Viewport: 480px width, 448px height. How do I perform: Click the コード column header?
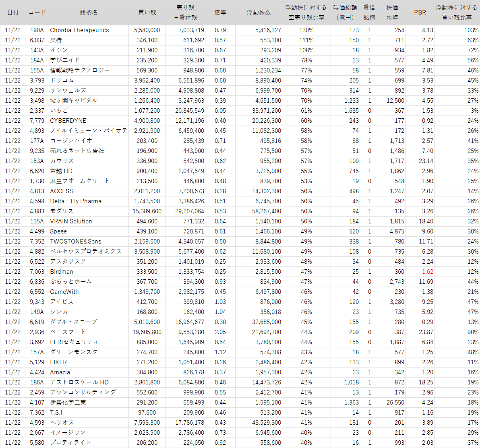(x=37, y=12)
